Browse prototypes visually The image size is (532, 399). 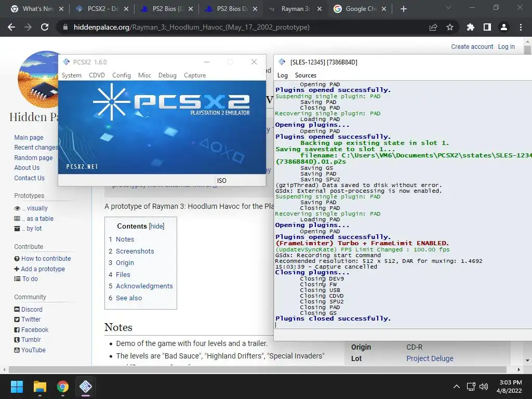35,208
